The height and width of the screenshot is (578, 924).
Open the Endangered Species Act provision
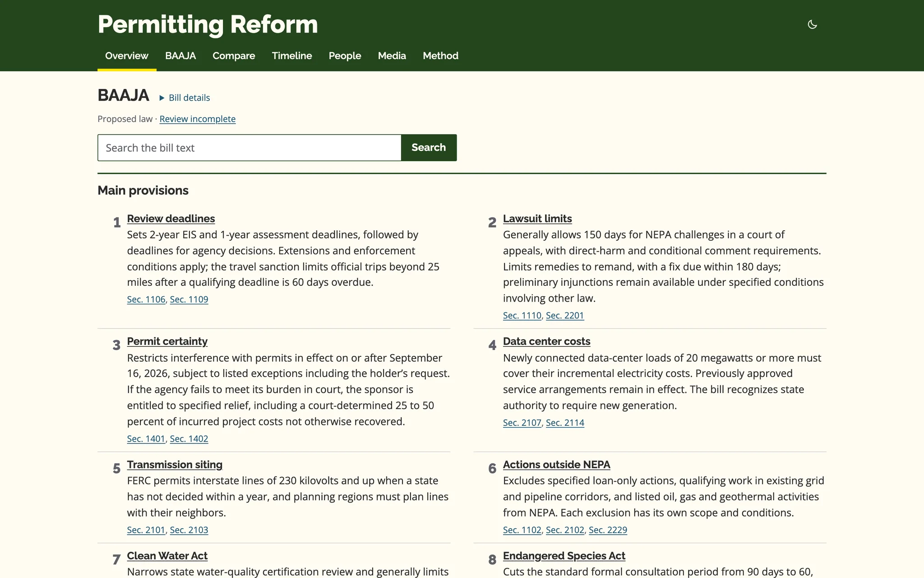pyautogui.click(x=564, y=556)
